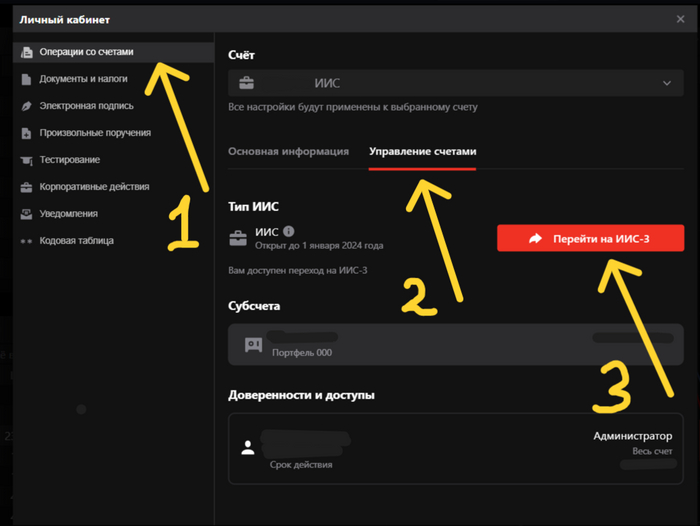
Task: Open the Администратор access card
Action: [456, 449]
